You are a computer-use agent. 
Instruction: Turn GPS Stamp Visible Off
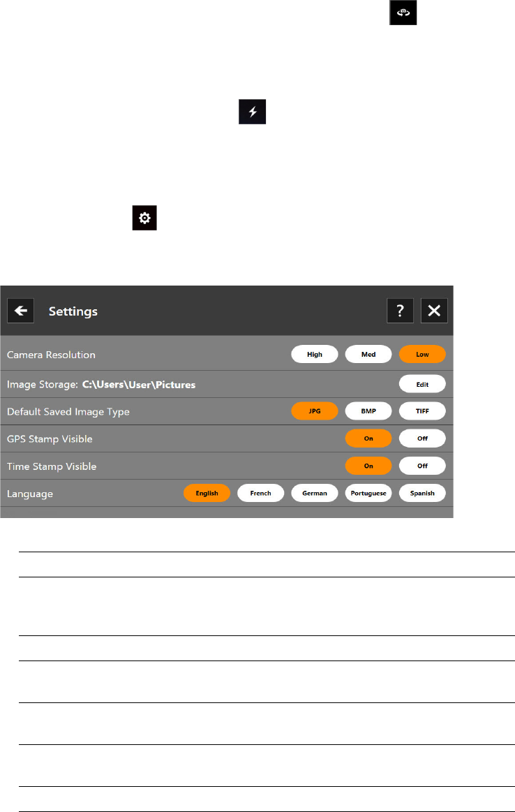[422, 438]
